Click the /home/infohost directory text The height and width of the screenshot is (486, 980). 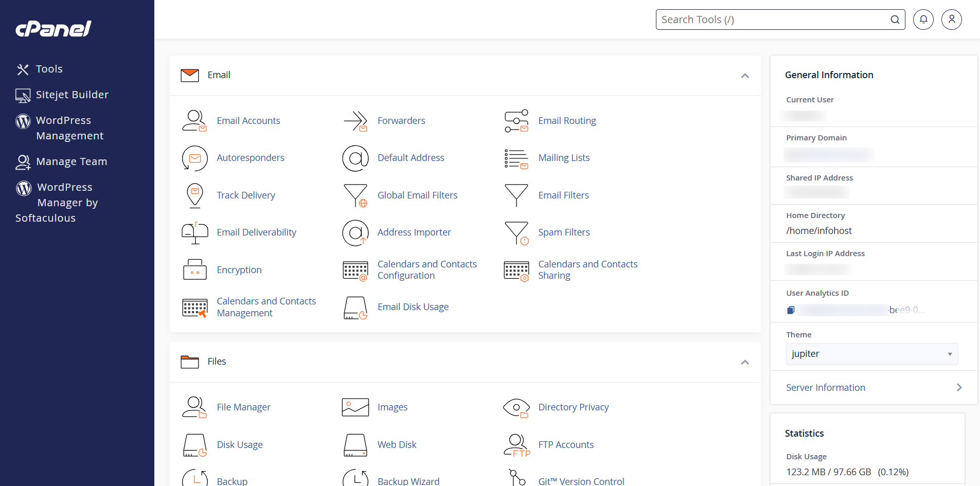pos(819,231)
